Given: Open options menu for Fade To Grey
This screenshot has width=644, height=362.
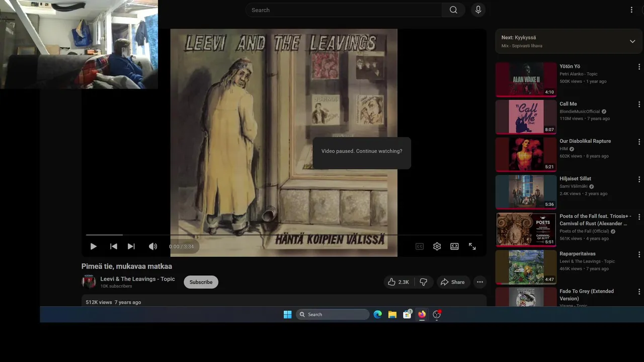Looking at the screenshot, I should point(639,292).
